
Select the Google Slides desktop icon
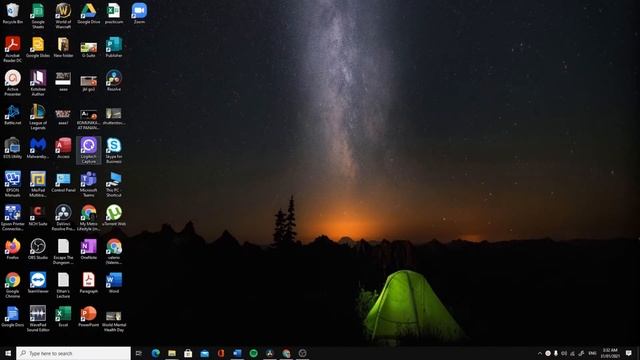38,47
